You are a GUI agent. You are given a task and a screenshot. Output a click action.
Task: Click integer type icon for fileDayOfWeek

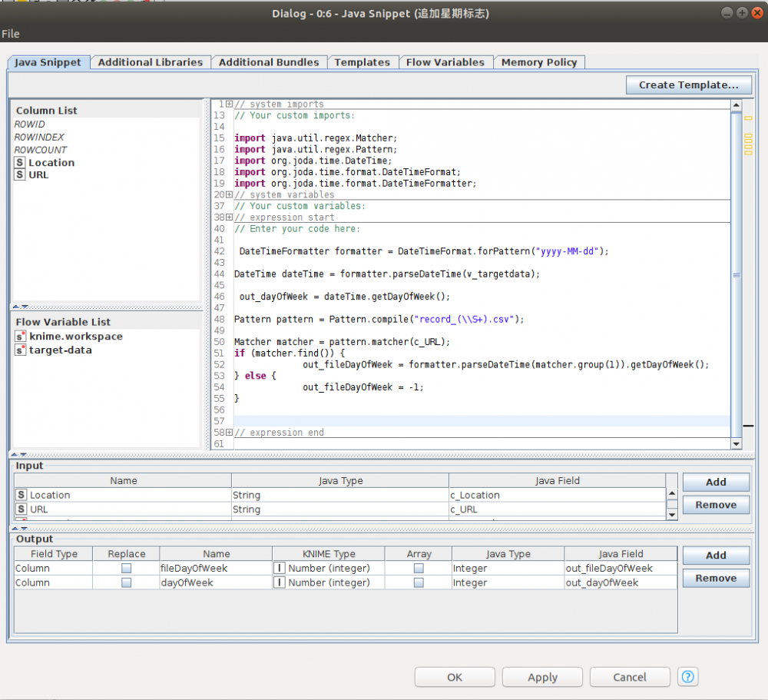coord(280,569)
